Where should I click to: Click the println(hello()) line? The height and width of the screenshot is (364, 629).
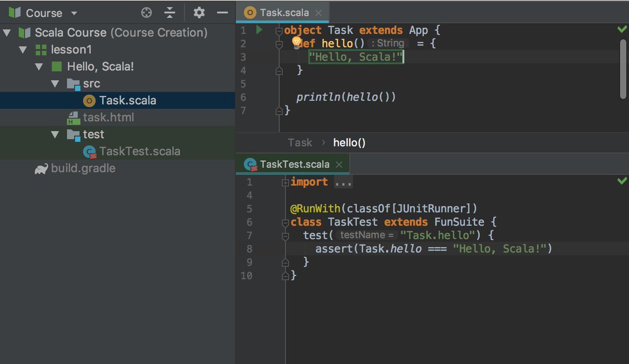tap(346, 97)
